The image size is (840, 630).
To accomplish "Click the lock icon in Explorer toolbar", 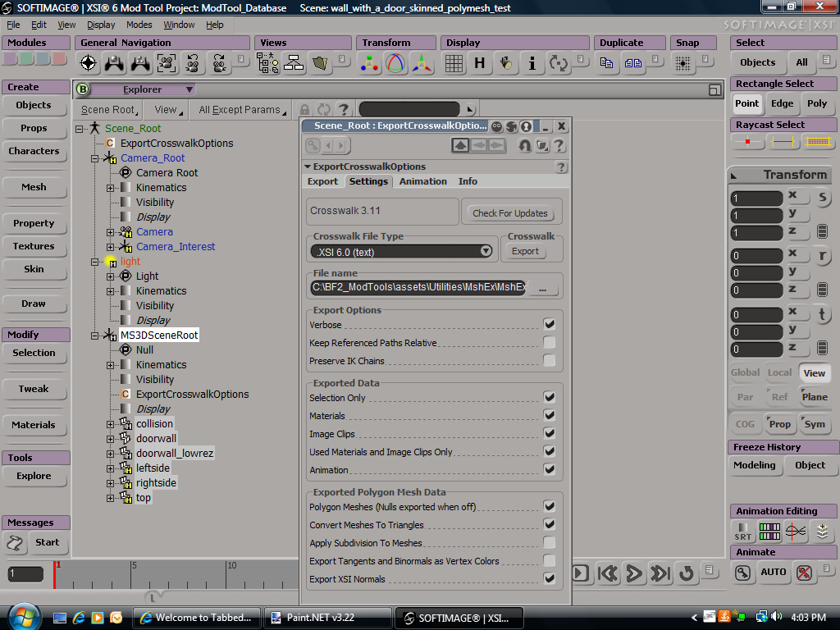I will click(304, 110).
